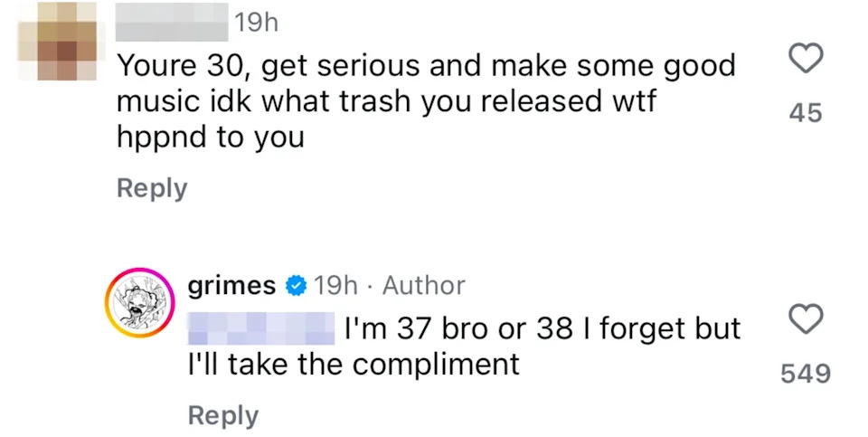The height and width of the screenshot is (437, 868).
Task: Reply to the "Youre 30" comment
Action: (x=152, y=188)
